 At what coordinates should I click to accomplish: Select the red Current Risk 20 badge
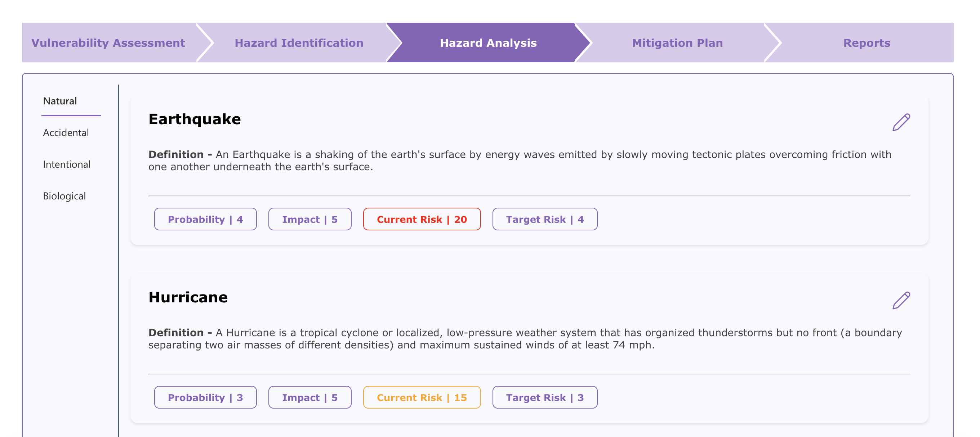pos(422,219)
